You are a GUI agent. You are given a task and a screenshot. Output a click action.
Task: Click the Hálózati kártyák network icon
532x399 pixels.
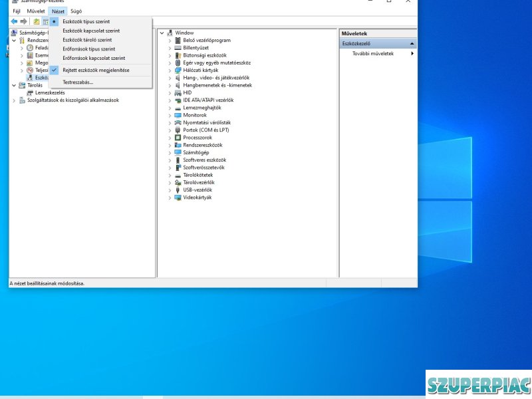pos(178,70)
